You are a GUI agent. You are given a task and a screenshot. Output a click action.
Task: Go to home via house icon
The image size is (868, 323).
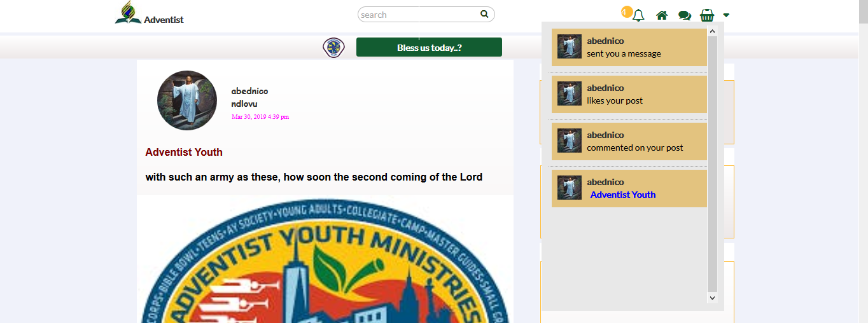tap(662, 15)
